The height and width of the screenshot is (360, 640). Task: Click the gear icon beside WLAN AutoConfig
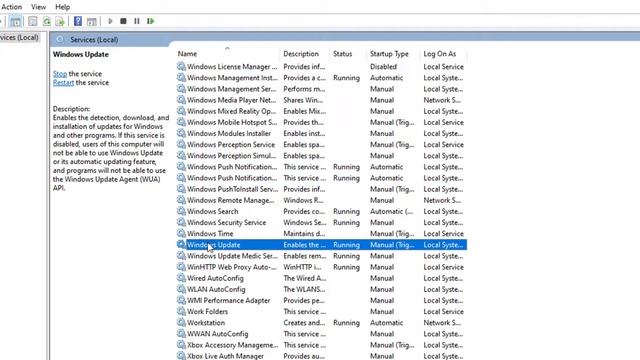181,289
